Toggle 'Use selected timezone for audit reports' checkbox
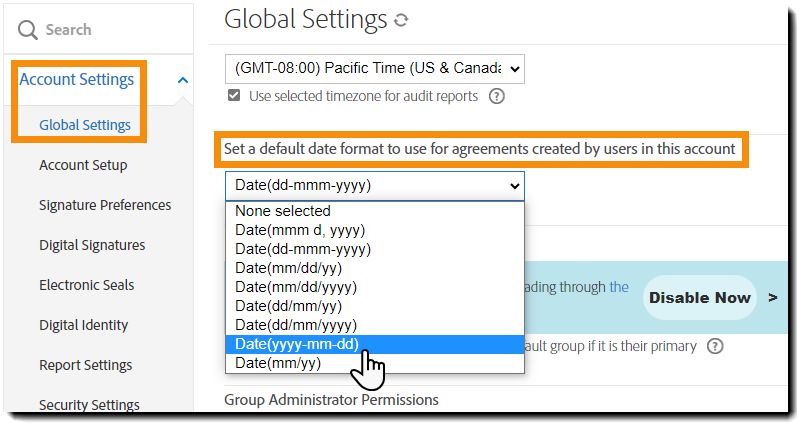This screenshot has height=423, width=797. (x=234, y=96)
